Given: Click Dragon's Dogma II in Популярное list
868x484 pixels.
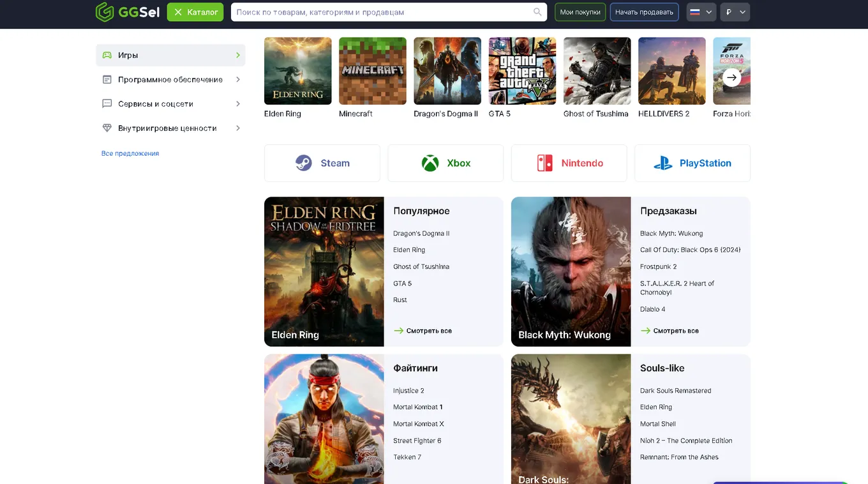Looking at the screenshot, I should click(421, 234).
